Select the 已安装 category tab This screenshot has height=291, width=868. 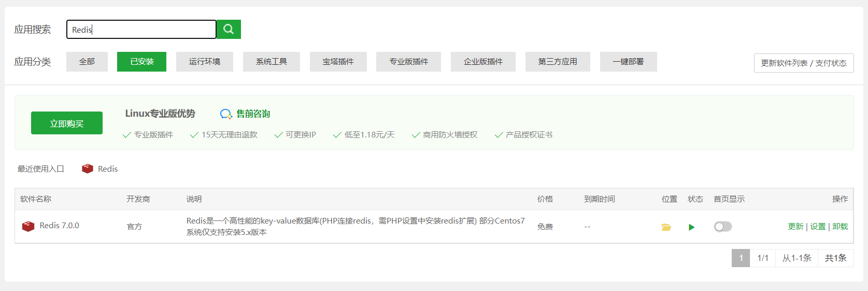tap(141, 62)
